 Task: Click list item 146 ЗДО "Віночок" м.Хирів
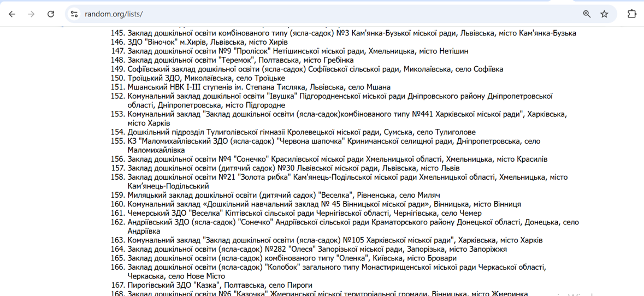pos(208,42)
